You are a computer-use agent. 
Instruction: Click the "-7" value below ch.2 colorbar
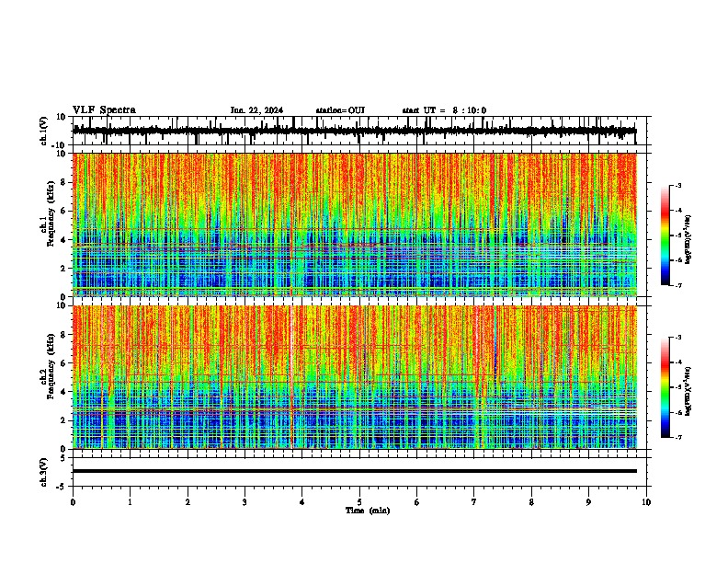tap(677, 437)
